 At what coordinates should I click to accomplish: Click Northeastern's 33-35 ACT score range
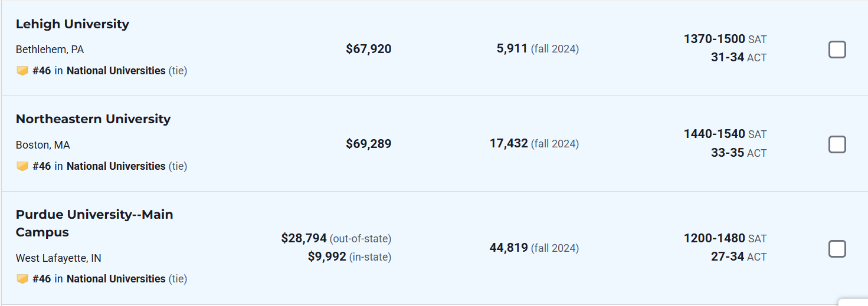727,153
